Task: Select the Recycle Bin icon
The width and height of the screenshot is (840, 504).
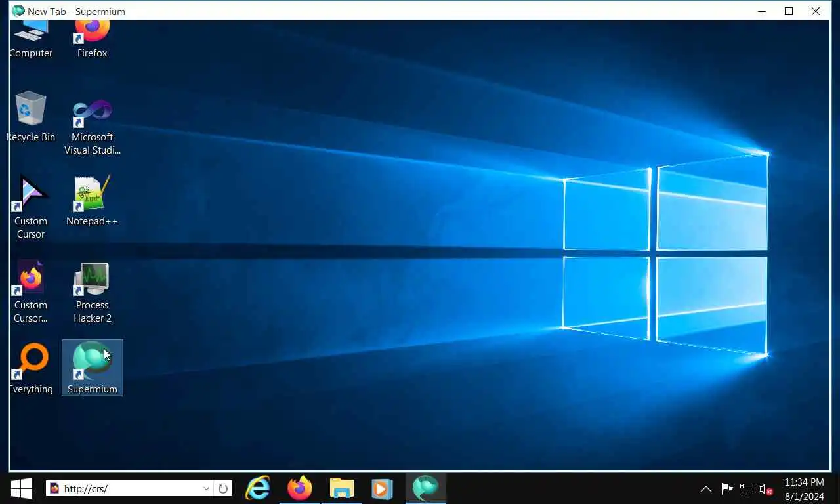Action: 31,117
